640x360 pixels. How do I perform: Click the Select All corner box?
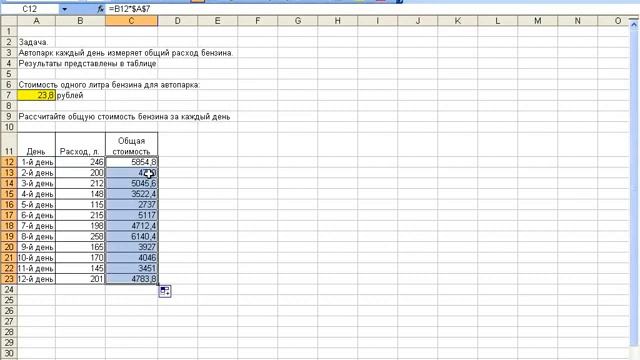pos(9,21)
